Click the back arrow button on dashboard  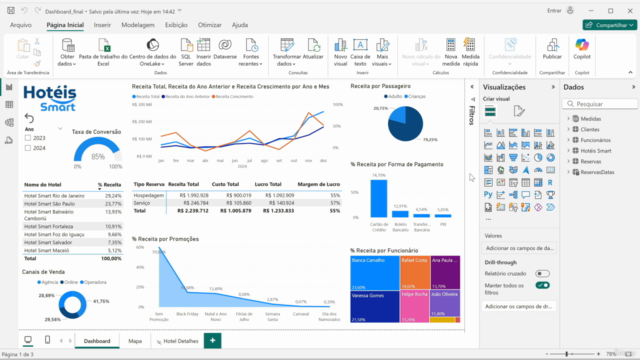point(29,118)
